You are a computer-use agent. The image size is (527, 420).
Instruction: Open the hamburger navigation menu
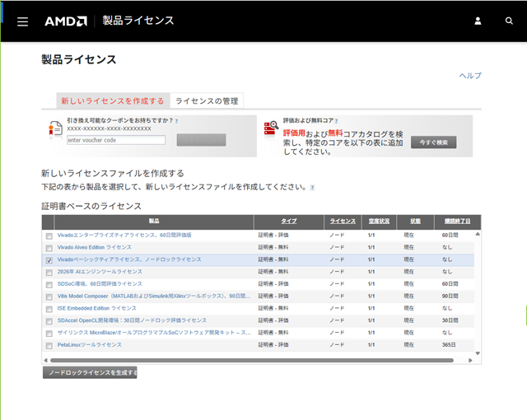[22, 21]
